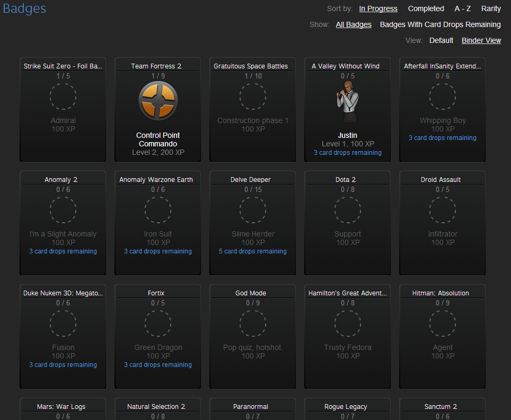
Task: Sort badges by Rarity
Action: (491, 9)
